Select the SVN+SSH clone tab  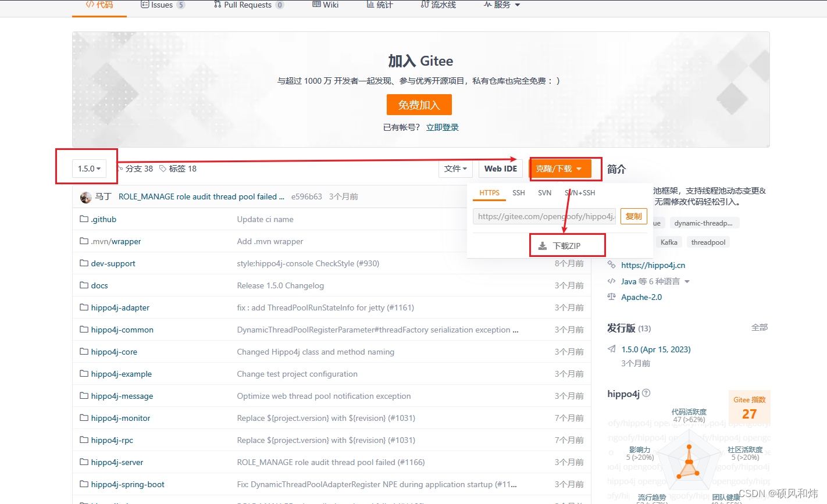[x=580, y=193]
